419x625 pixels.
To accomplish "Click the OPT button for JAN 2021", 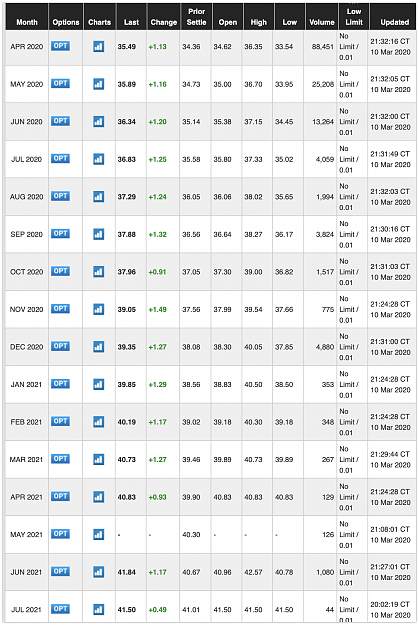I will pos(61,384).
